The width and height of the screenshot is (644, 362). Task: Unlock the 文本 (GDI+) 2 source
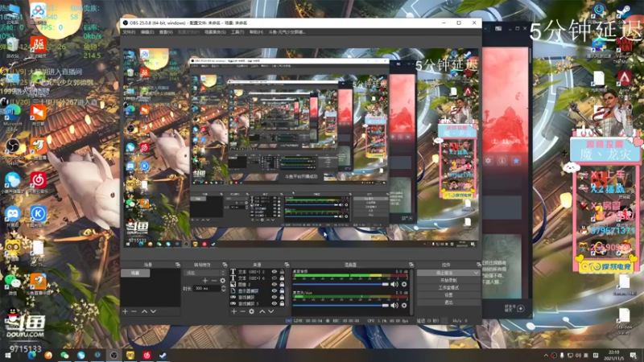click(x=282, y=272)
